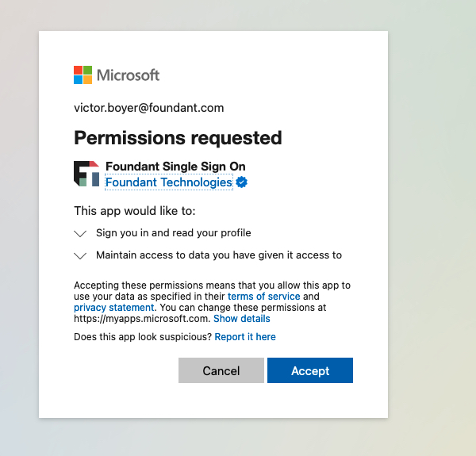This screenshot has width=476, height=456.
Task: Click 'Report it here' suspicious app link
Action: coord(245,337)
